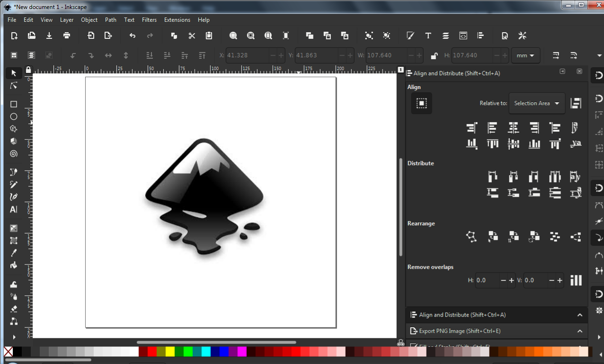Toggle scale stroke width with object
604x364 pixels.
(556, 55)
